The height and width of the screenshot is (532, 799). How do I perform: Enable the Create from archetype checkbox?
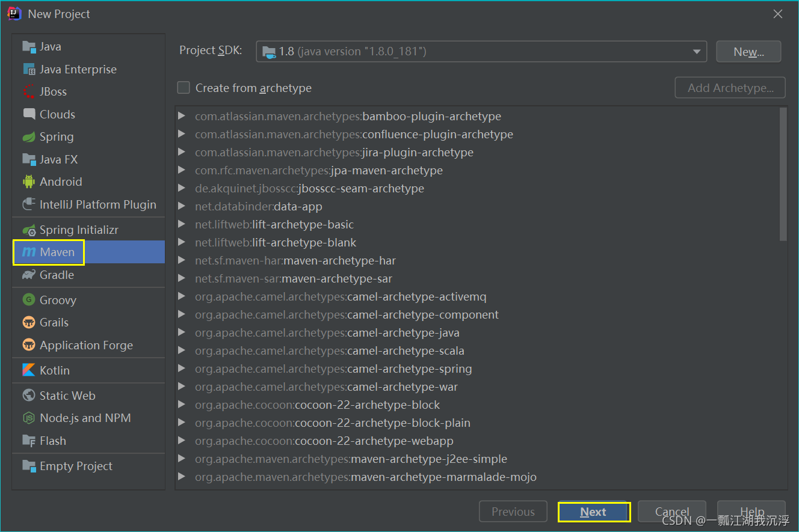pyautogui.click(x=184, y=88)
